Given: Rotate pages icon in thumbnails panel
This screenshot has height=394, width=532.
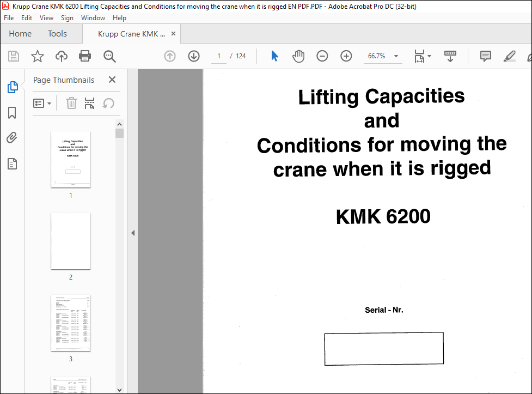Looking at the screenshot, I should (108, 103).
